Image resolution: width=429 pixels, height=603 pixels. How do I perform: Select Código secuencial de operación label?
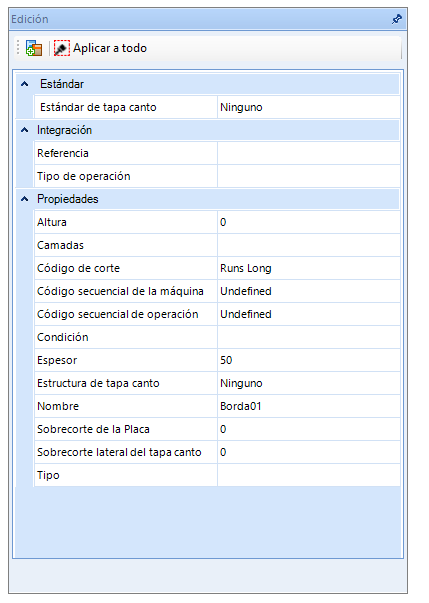click(117, 314)
